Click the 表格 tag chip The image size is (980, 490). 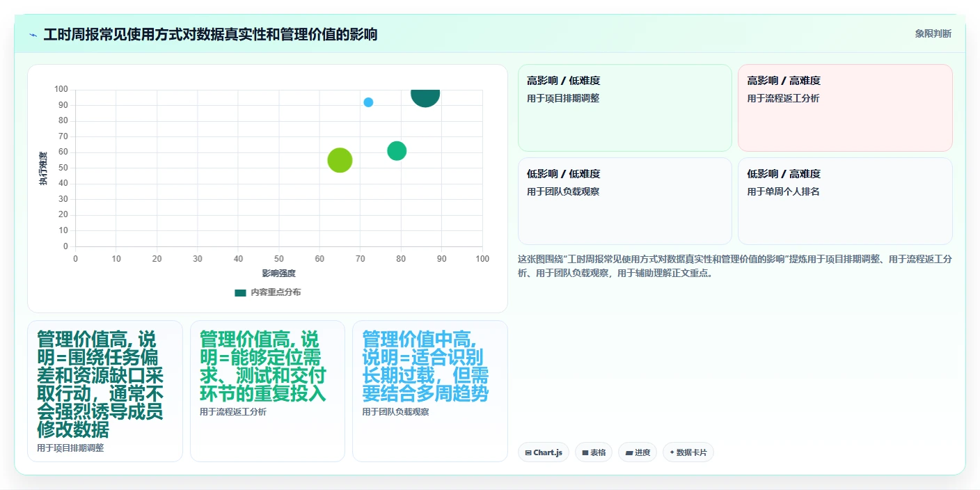pos(594,452)
